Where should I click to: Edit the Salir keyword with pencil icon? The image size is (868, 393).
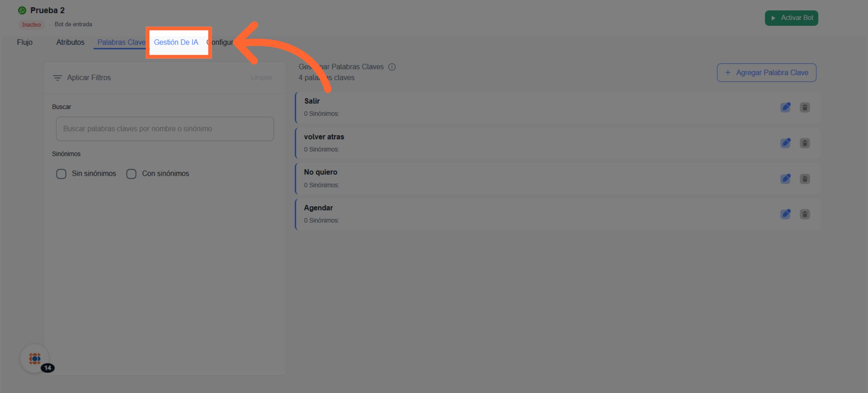pos(785,107)
